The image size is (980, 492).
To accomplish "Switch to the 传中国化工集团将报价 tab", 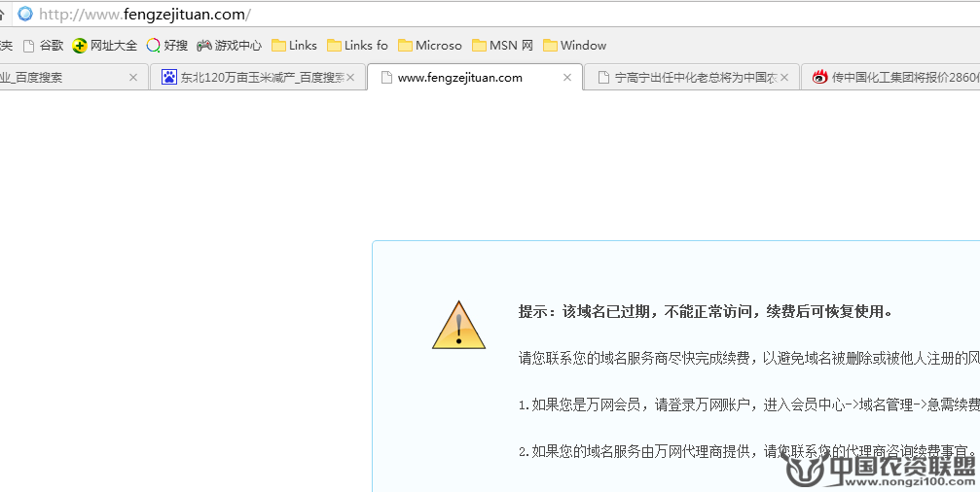I will click(x=890, y=77).
